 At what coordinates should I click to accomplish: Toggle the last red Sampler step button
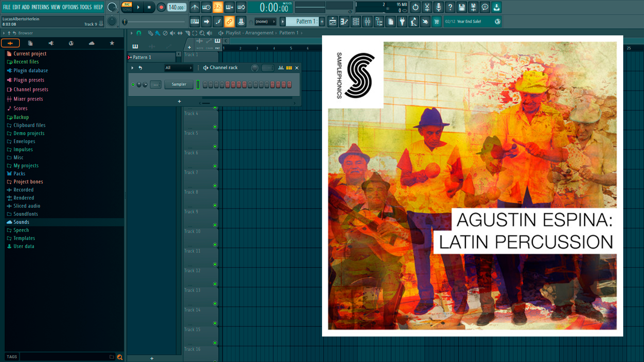(x=289, y=84)
